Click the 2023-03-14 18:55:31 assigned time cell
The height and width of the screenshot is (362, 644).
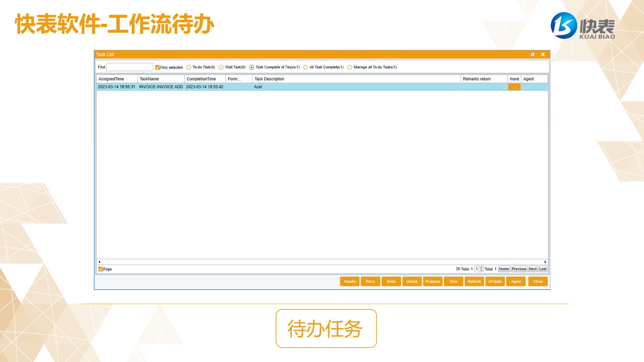[117, 87]
